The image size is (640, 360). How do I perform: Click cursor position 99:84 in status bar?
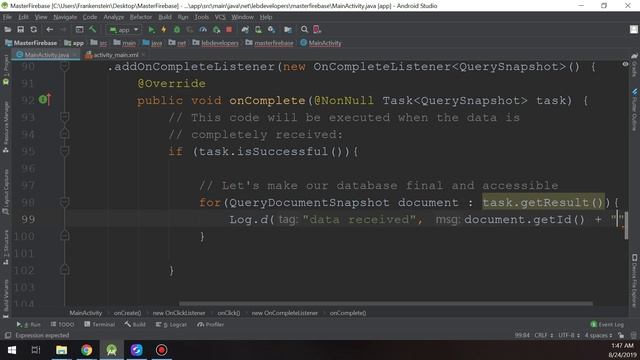pyautogui.click(x=522, y=335)
